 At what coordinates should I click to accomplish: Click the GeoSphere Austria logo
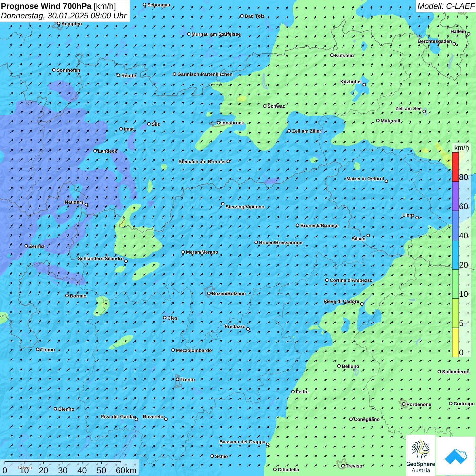pos(421,456)
